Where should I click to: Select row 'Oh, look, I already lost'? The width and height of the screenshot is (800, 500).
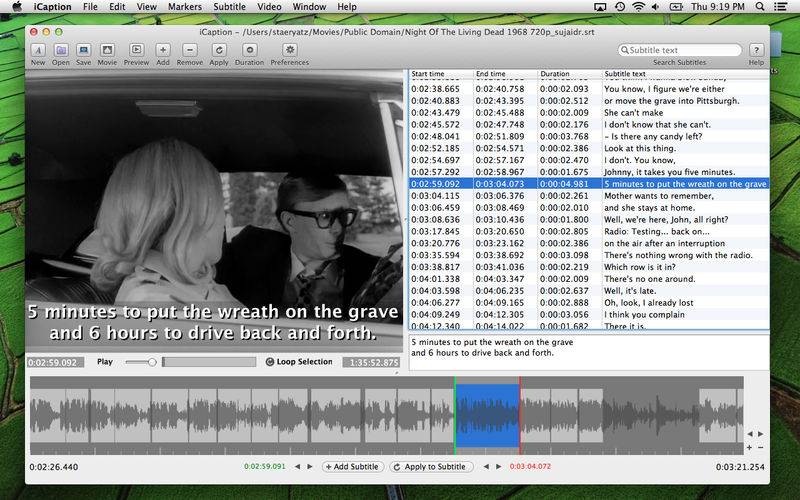(x=589, y=303)
